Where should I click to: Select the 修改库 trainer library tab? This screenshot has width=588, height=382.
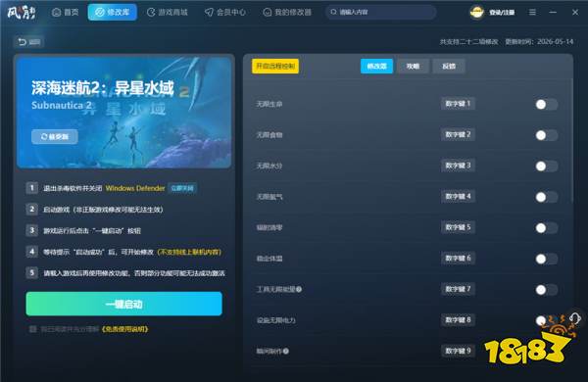[112, 13]
